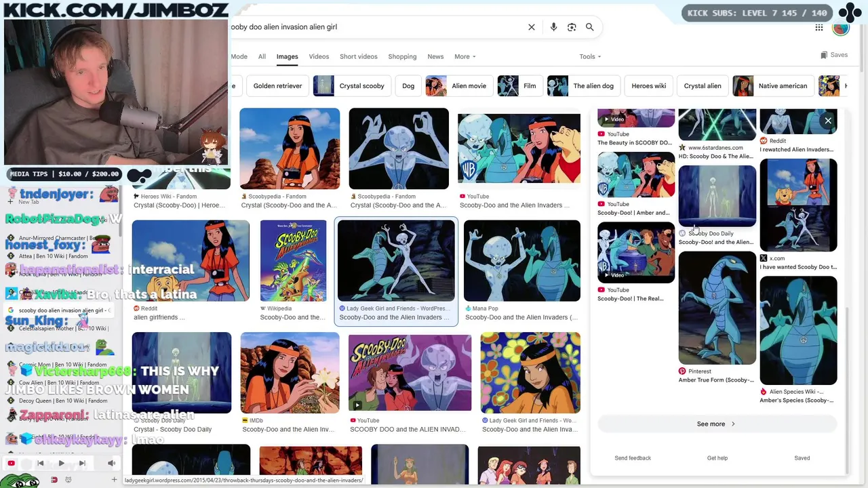Open the Short videos tab
Image resolution: width=868 pixels, height=488 pixels.
coord(358,56)
